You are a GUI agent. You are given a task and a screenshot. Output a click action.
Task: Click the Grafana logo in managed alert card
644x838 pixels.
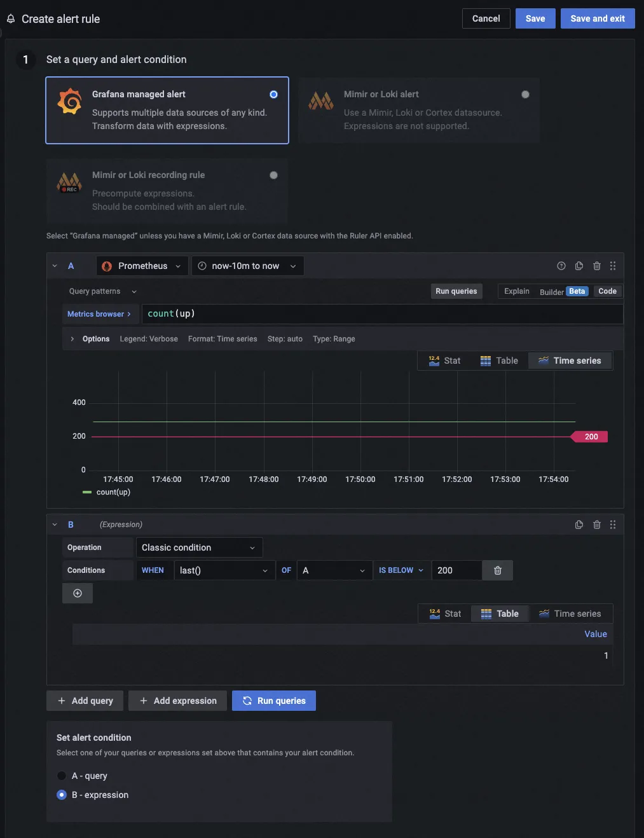[x=70, y=102]
